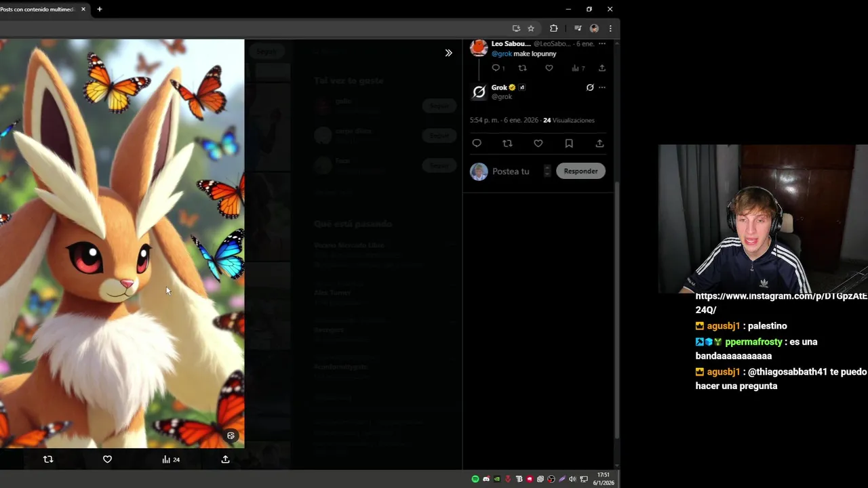Repost Grok's post

click(507, 143)
